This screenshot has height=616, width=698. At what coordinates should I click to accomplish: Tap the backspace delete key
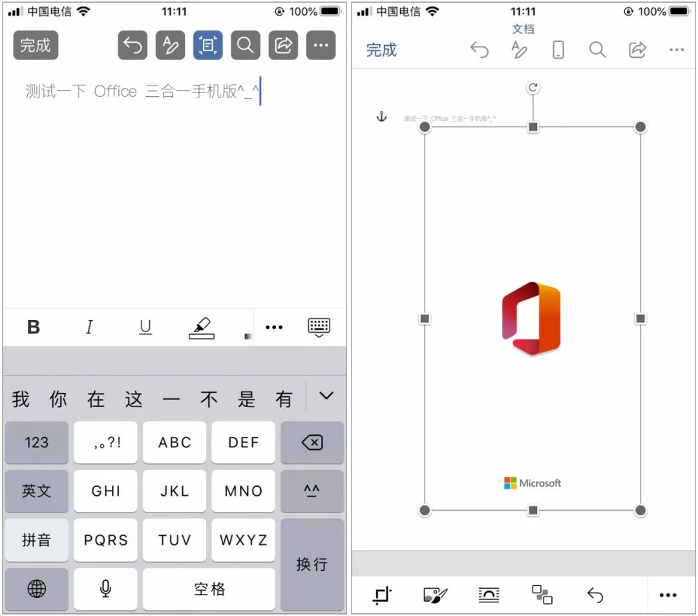(x=312, y=442)
